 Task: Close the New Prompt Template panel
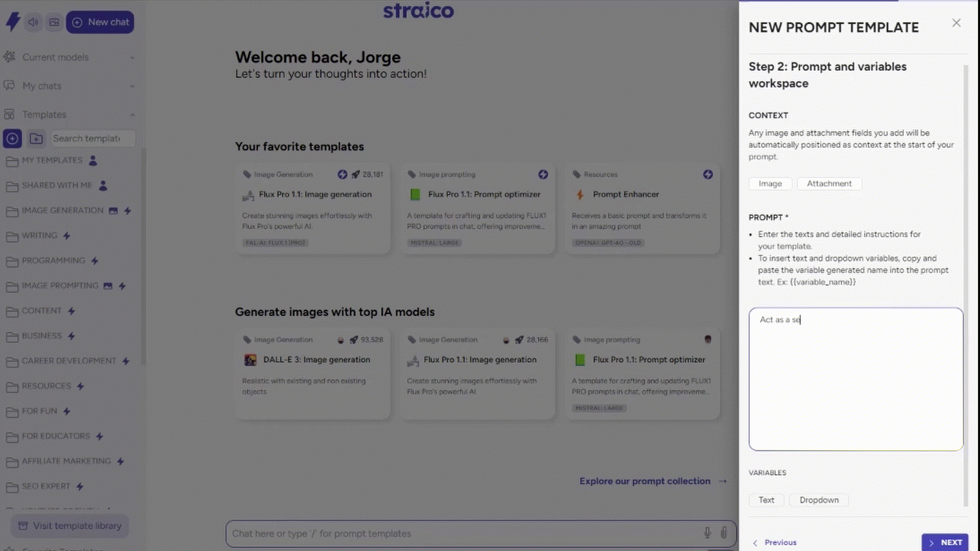[957, 23]
